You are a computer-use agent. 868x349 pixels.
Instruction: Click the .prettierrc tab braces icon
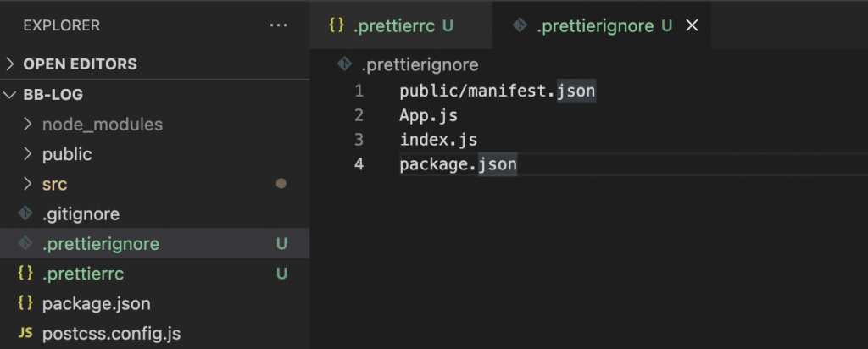pos(337,25)
